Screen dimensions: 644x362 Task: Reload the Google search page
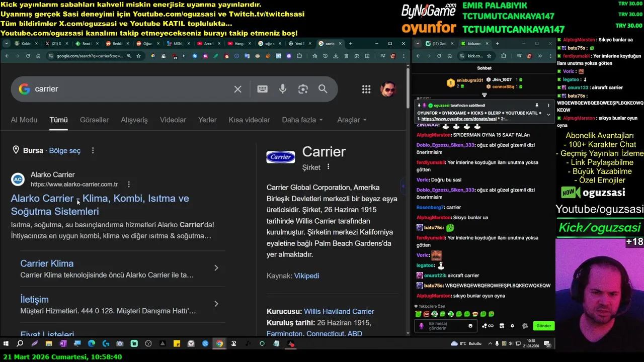[x=28, y=56]
